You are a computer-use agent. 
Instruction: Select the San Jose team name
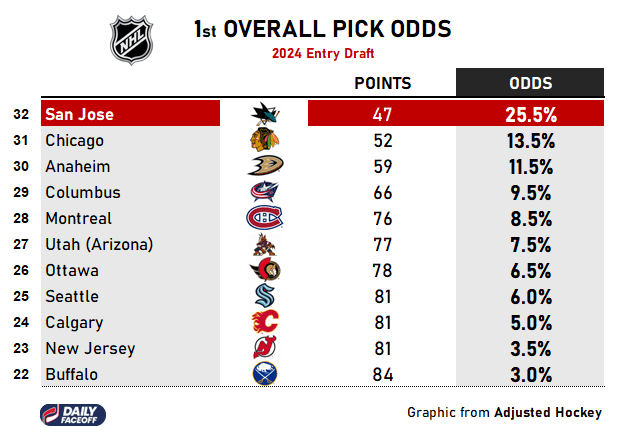79,114
